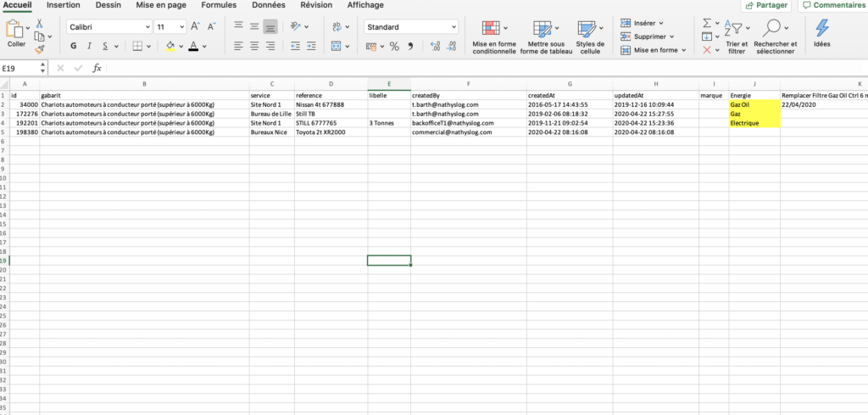
Task: Increase font size with the larger A icon
Action: (194, 26)
